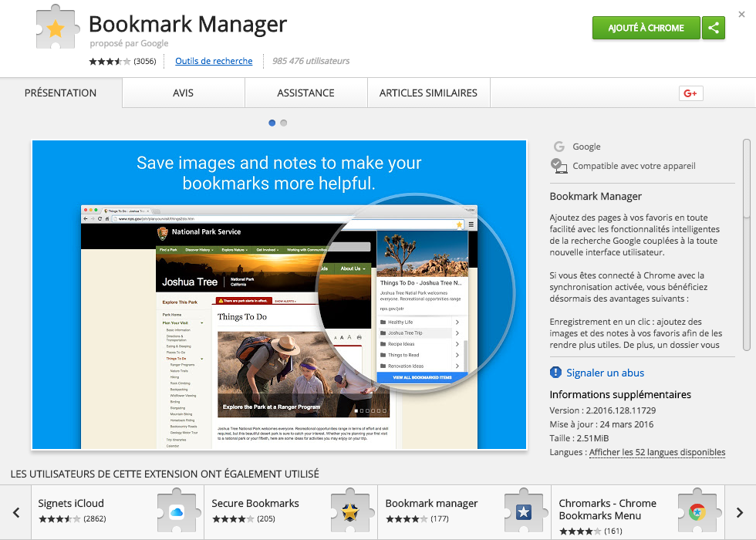Click the Google+ G+ button
756x540 pixels.
[x=690, y=93]
